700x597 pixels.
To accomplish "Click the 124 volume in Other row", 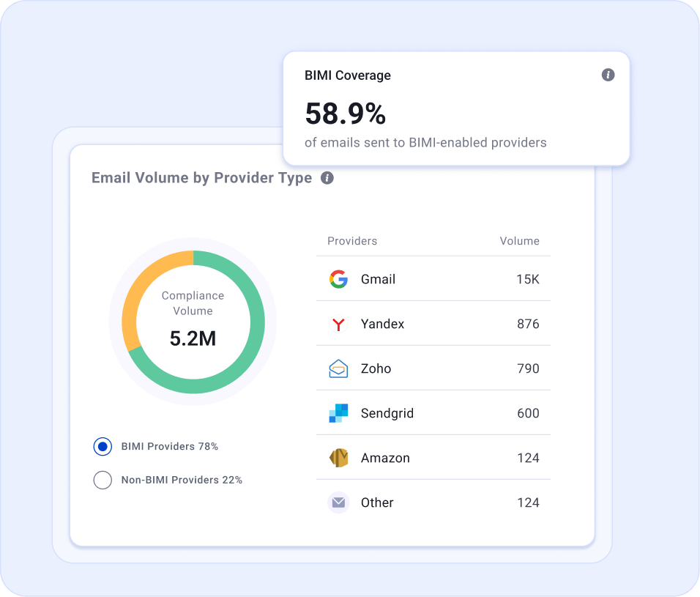I will (528, 503).
